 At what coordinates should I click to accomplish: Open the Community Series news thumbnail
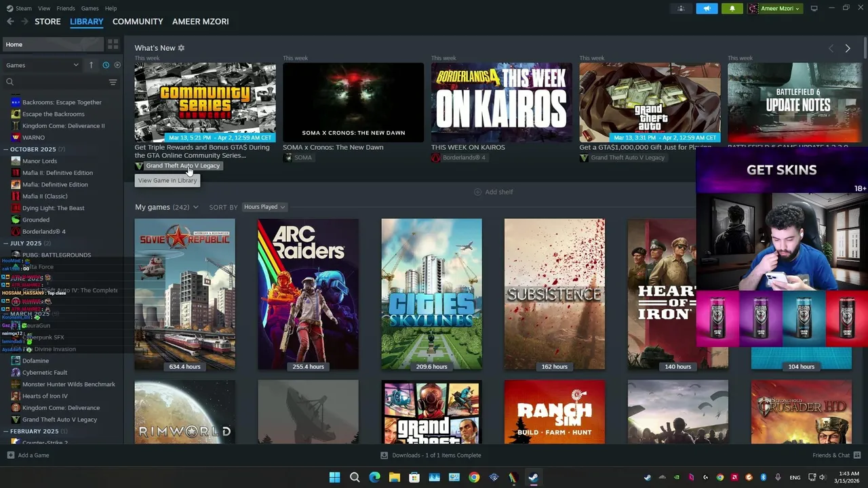coord(205,102)
